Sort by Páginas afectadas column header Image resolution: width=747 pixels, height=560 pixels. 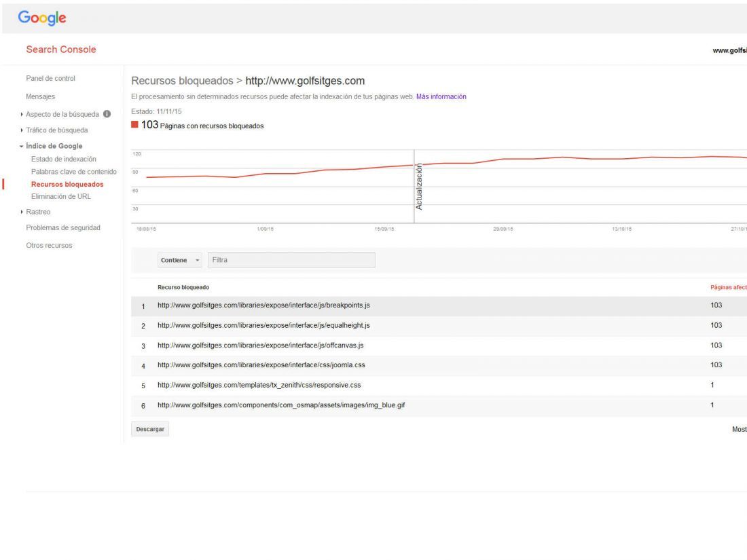[729, 288]
